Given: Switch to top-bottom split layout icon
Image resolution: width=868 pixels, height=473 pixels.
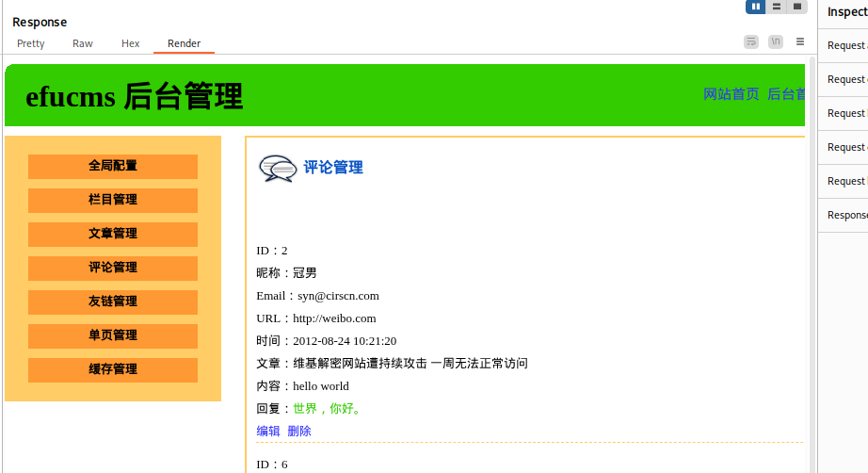Looking at the screenshot, I should (x=776, y=7).
